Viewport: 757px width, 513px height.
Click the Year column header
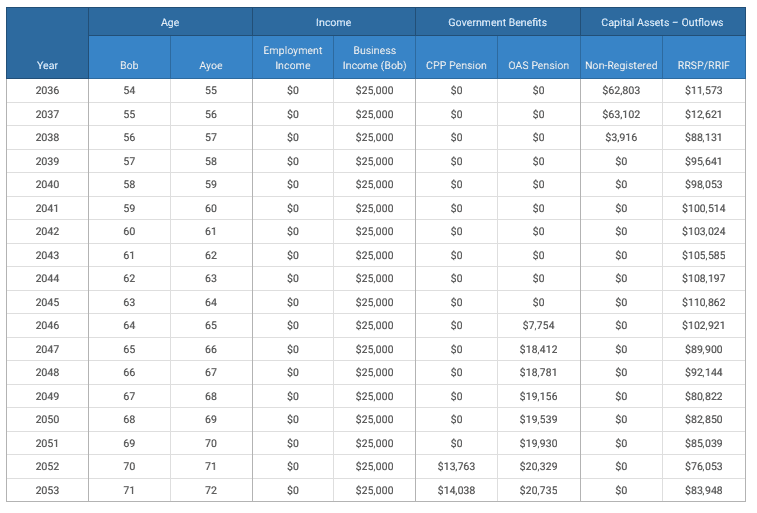click(x=47, y=65)
